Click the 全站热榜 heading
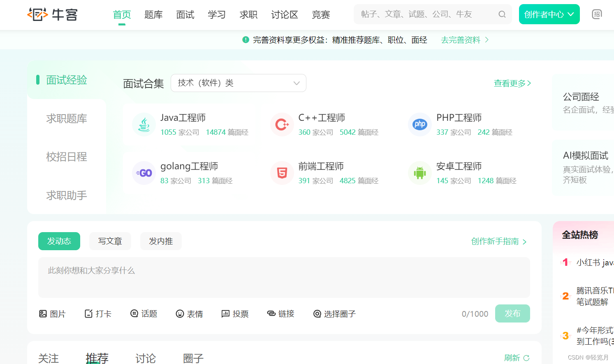Image resolution: width=614 pixels, height=364 pixels. click(x=580, y=235)
